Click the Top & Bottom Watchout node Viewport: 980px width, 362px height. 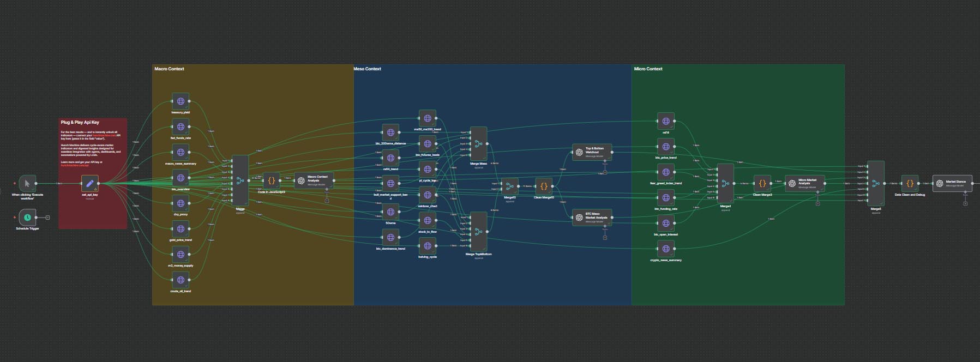coord(592,152)
